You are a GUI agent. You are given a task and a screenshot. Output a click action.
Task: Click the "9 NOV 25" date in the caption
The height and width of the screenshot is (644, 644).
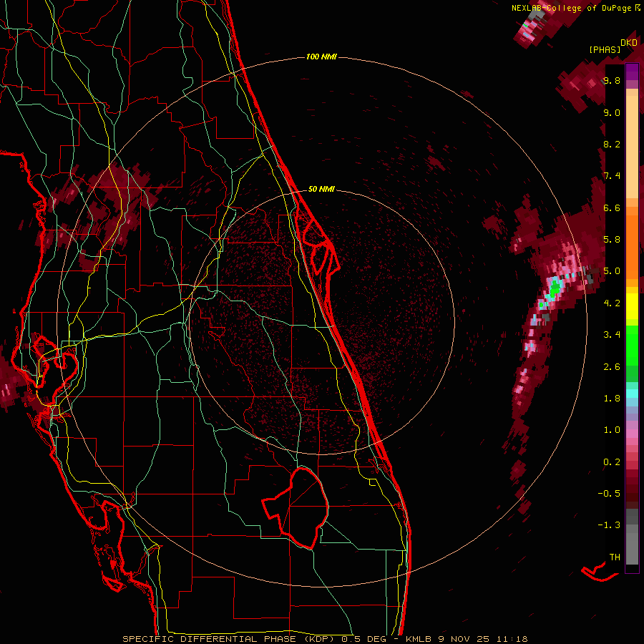463,639
